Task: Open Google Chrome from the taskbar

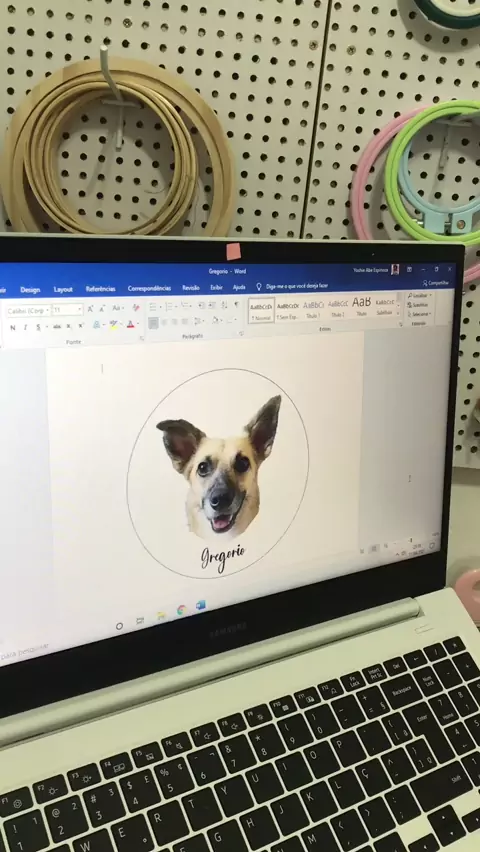Action: pyautogui.click(x=181, y=611)
